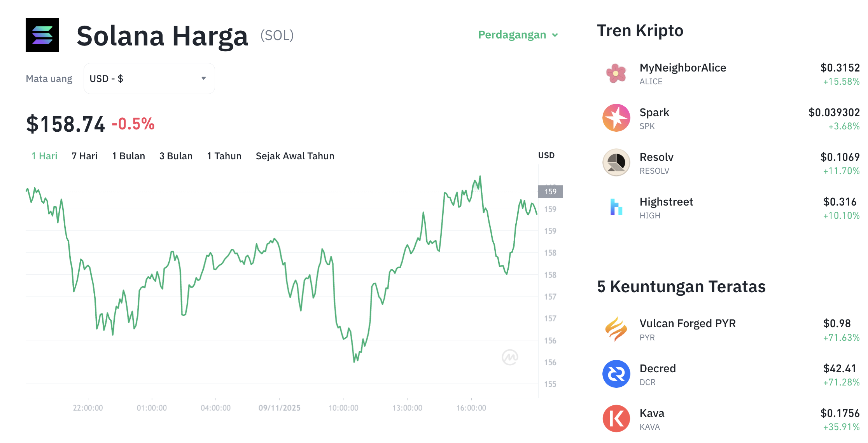Screen dimensions: 868x443
Task: Select the MyNeighborAlice flower icon
Action: [x=616, y=73]
